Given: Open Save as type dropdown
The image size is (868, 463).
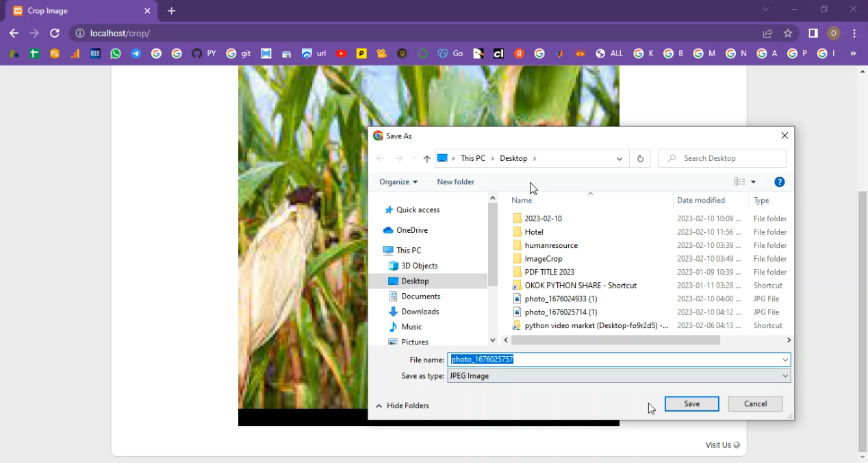Looking at the screenshot, I should (619, 376).
